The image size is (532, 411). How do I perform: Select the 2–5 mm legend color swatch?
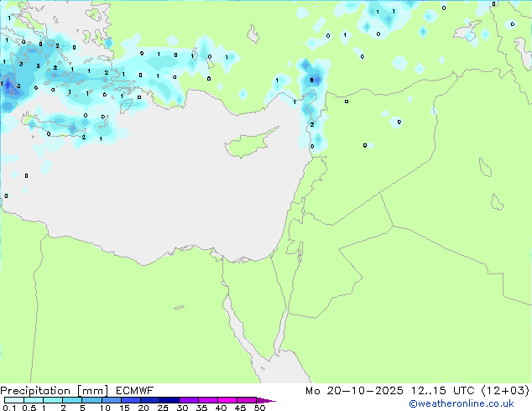click(72, 400)
